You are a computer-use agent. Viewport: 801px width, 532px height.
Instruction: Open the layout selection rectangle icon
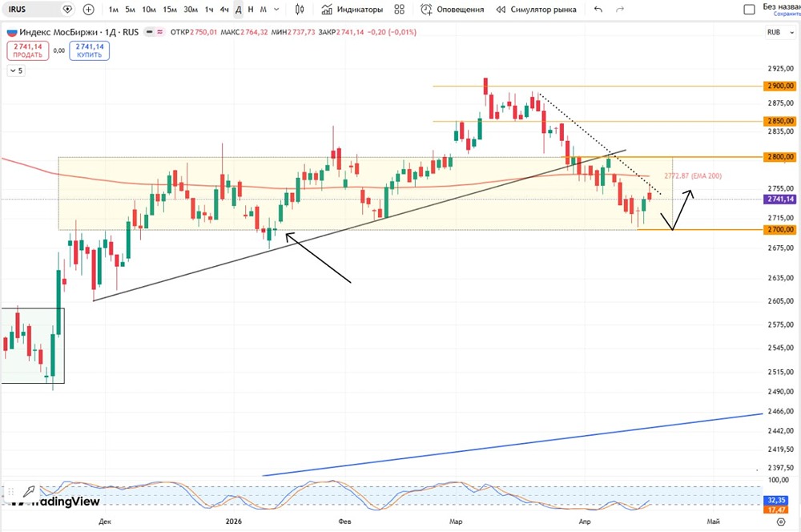[x=749, y=9]
